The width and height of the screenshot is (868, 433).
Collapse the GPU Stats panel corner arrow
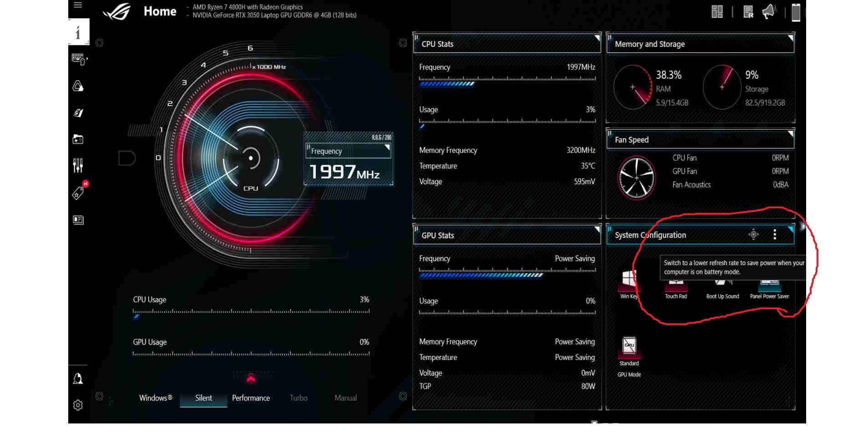(x=597, y=229)
